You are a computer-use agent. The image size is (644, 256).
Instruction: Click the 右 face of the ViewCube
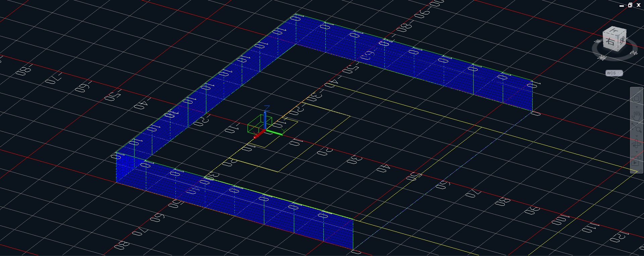(610, 42)
